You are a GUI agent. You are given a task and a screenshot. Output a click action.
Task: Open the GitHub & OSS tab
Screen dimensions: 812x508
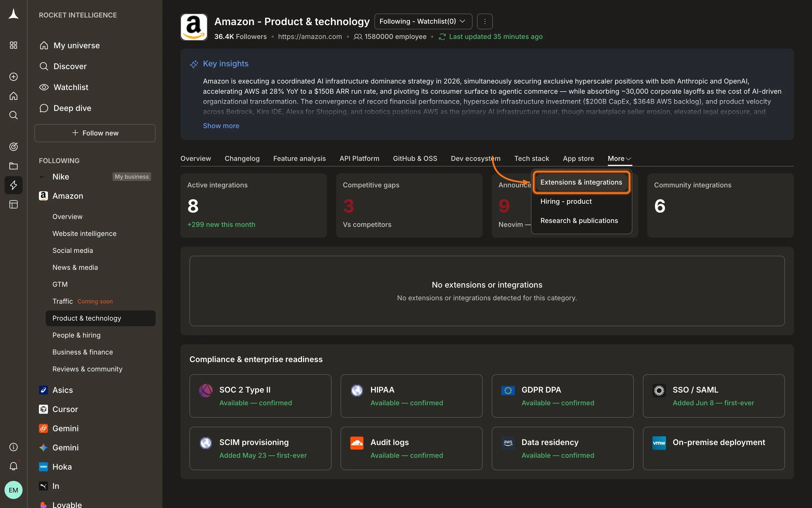(415, 159)
